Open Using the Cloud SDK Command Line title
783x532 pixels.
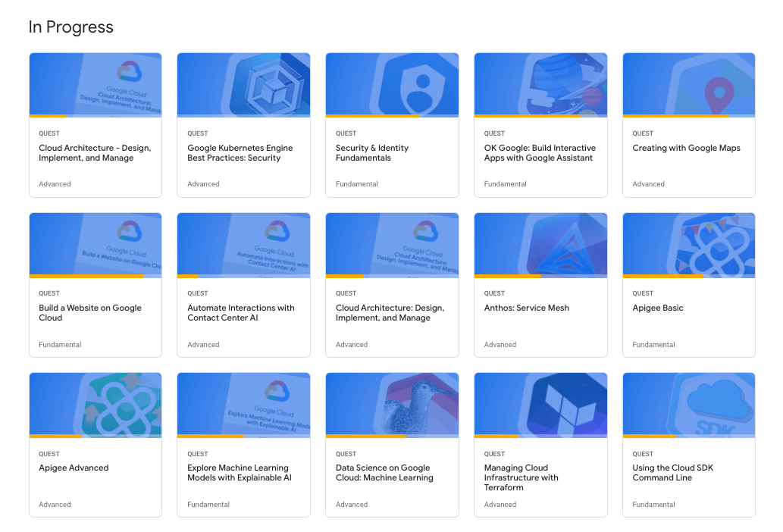click(672, 473)
